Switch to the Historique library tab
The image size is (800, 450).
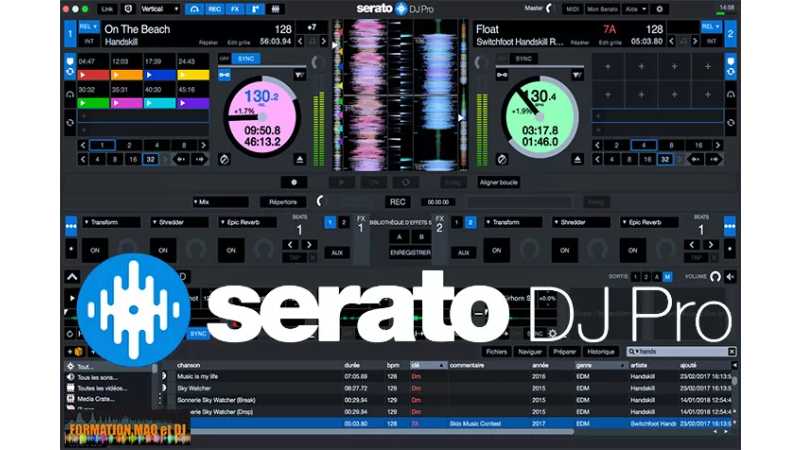click(x=601, y=352)
